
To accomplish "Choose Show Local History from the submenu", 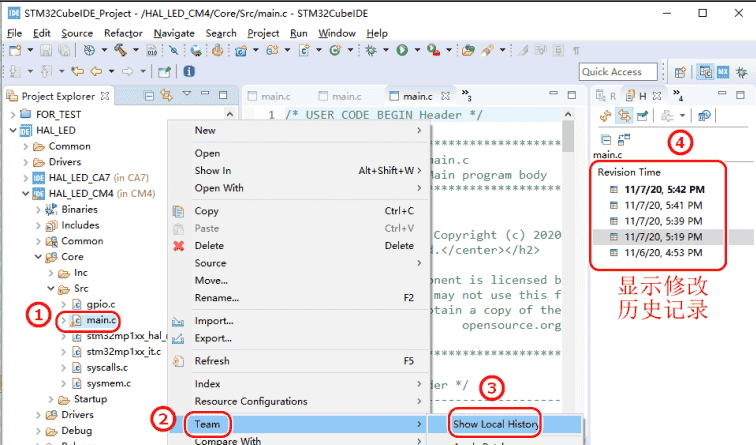I will coord(494,424).
